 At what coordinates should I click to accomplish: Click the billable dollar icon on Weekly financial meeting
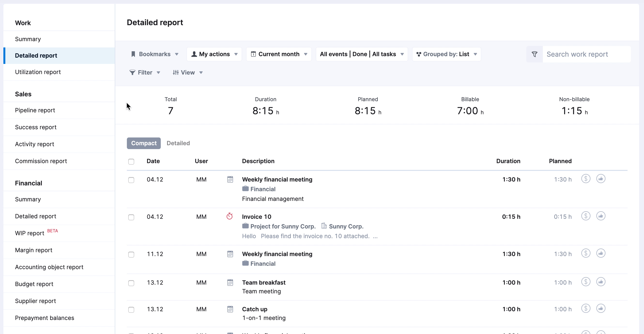[586, 179]
